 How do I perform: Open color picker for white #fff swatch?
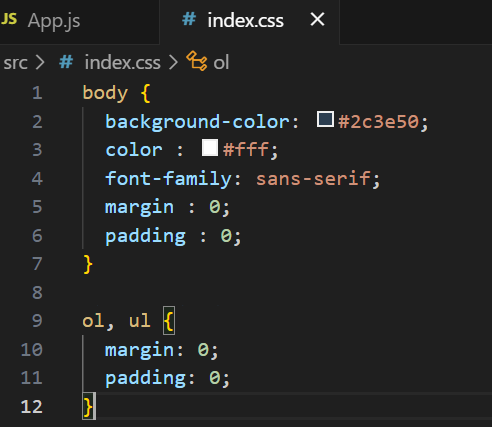pyautogui.click(x=210, y=147)
